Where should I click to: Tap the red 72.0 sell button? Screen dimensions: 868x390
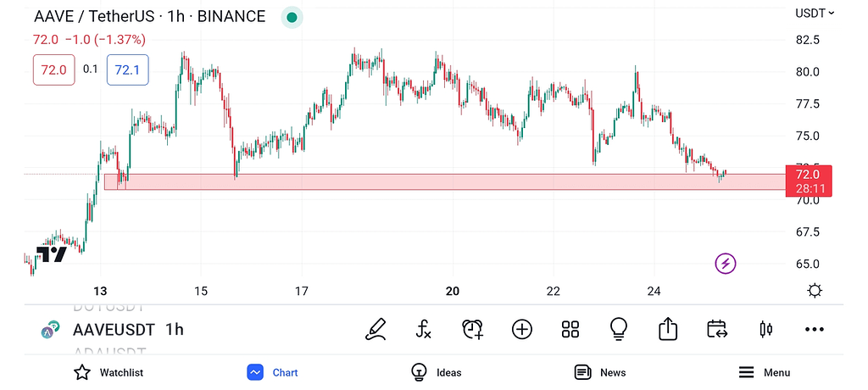pyautogui.click(x=53, y=70)
